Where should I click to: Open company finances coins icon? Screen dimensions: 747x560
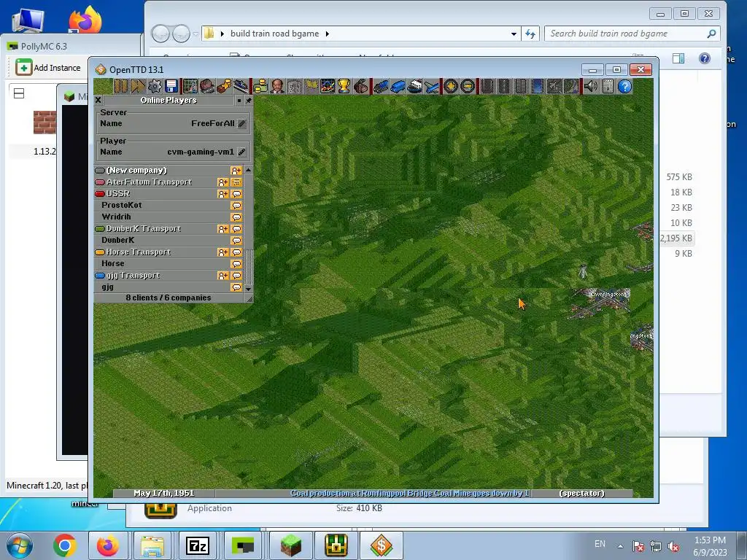pos(260,86)
